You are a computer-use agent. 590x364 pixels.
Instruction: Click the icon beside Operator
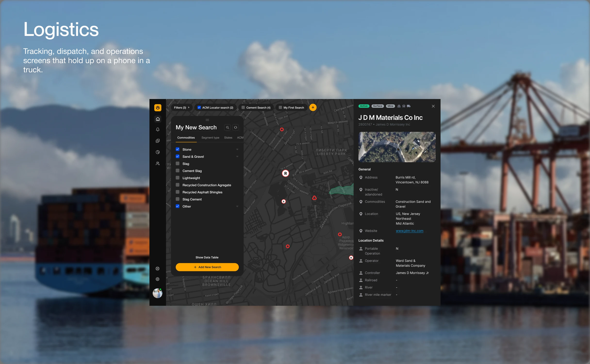click(361, 261)
